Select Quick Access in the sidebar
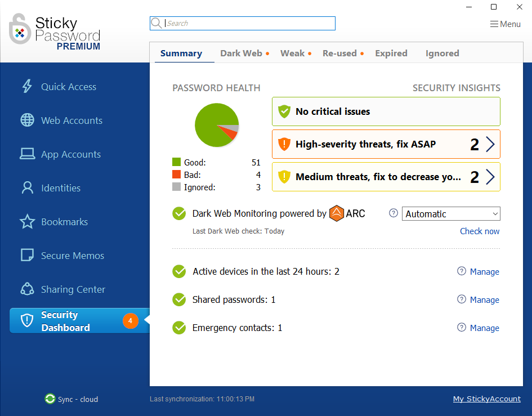 tap(69, 87)
